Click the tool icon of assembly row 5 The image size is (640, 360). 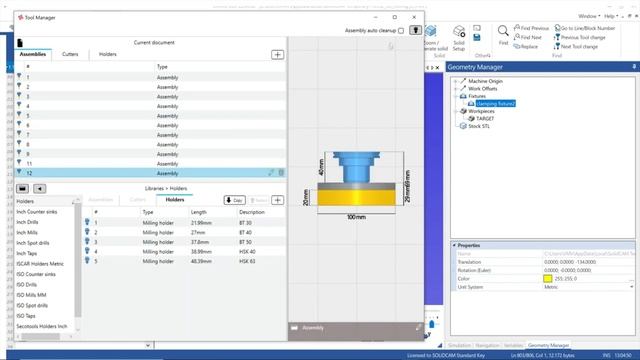[19, 115]
